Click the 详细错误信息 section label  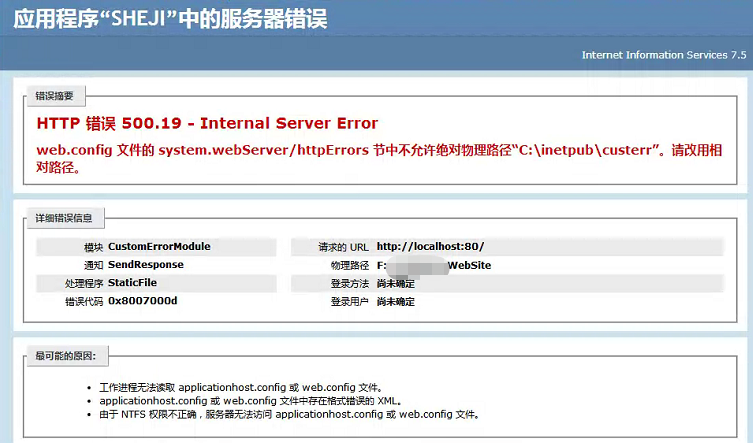[x=64, y=217]
